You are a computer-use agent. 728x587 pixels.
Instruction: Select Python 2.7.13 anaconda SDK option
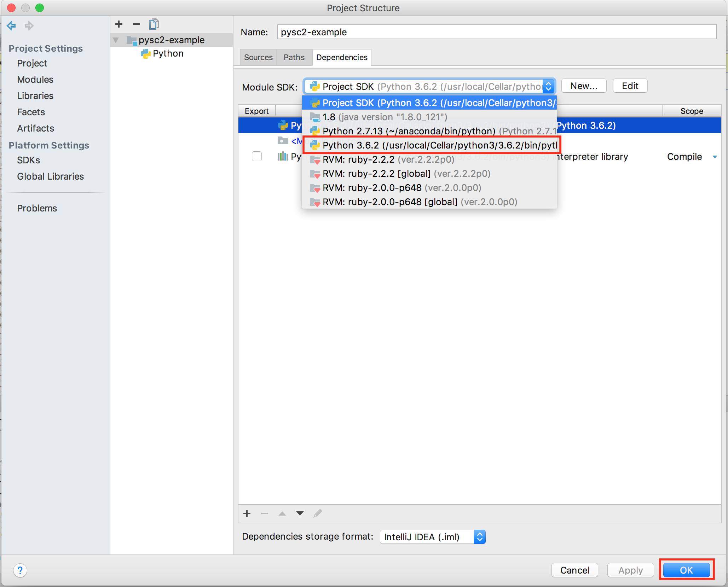(x=409, y=131)
